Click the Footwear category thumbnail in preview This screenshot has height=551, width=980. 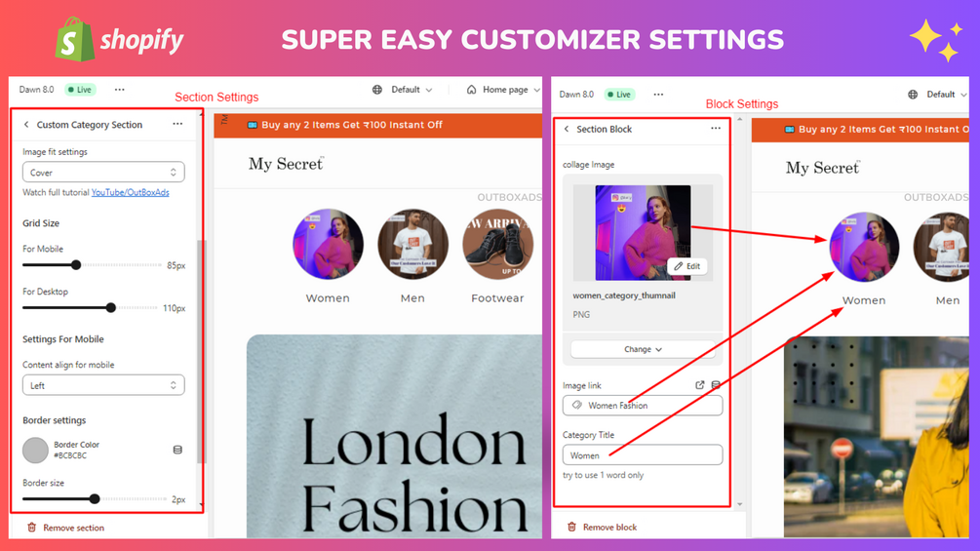point(498,244)
